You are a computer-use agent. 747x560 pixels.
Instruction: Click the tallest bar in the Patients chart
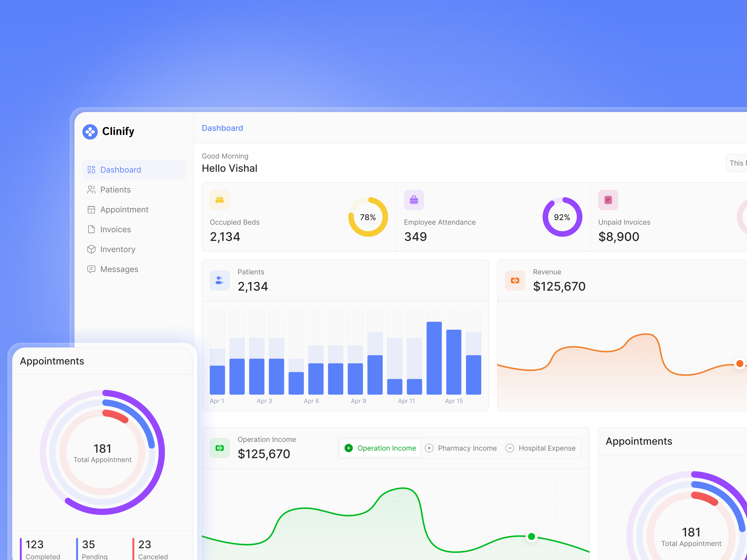[435, 358]
